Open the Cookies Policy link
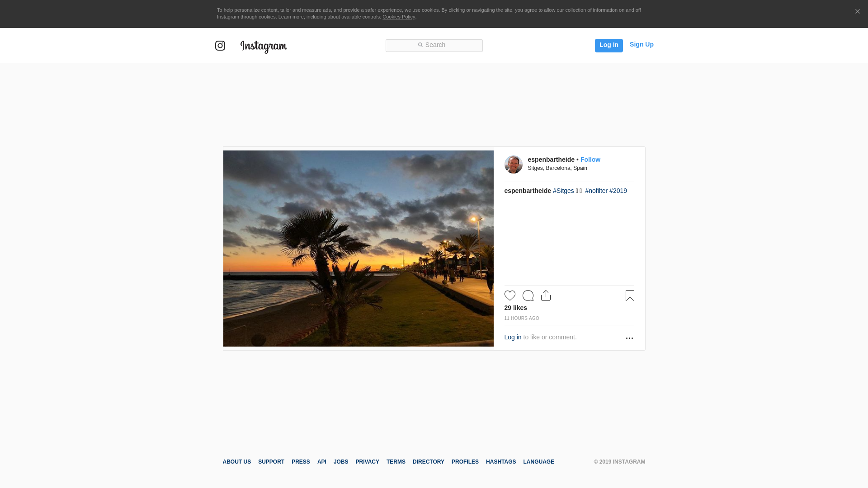Viewport: 868px width, 488px height. click(399, 17)
